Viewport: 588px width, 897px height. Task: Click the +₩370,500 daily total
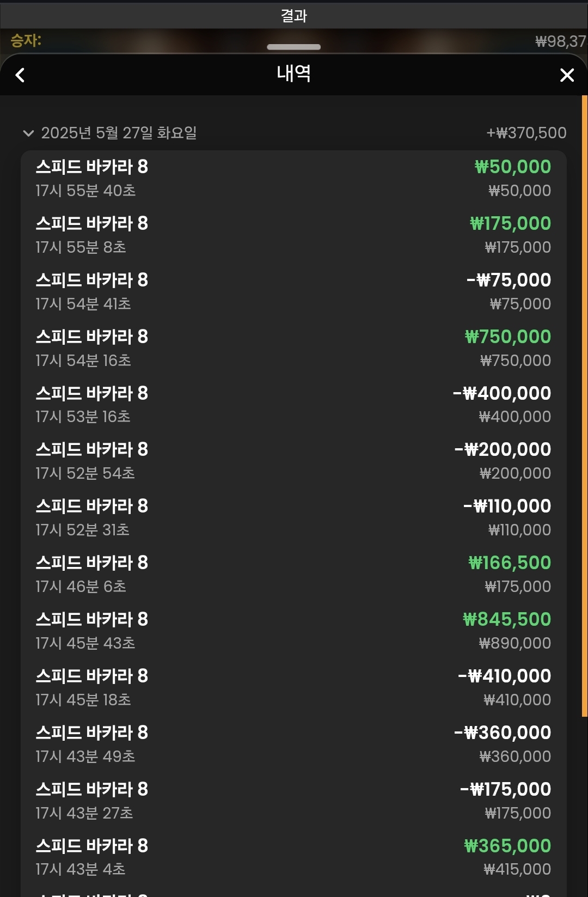point(526,133)
